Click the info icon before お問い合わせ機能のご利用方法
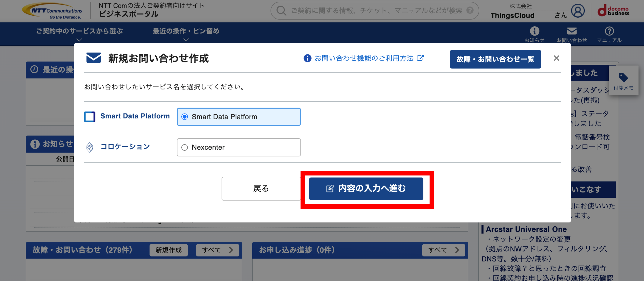Viewport: 644px width, 281px height. (307, 58)
